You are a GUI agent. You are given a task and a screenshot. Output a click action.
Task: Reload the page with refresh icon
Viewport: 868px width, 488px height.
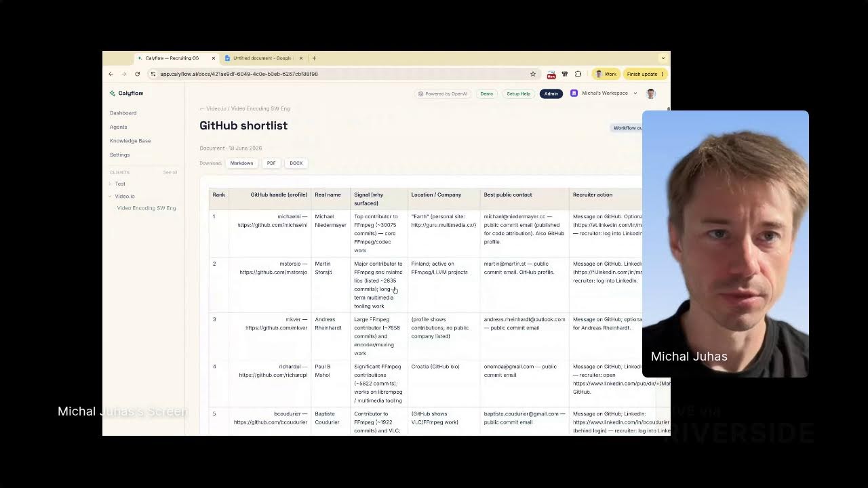point(138,74)
